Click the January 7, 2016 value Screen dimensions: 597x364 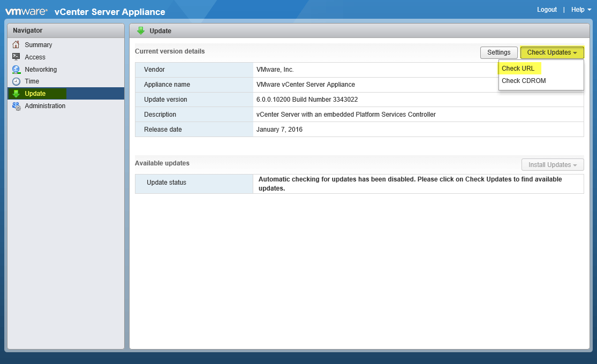pyautogui.click(x=279, y=130)
